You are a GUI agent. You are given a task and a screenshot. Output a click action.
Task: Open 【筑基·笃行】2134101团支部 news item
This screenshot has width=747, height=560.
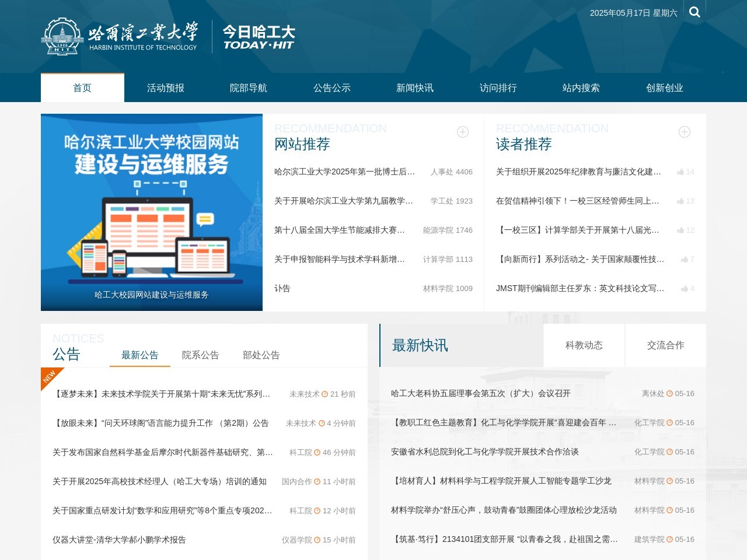click(504, 540)
